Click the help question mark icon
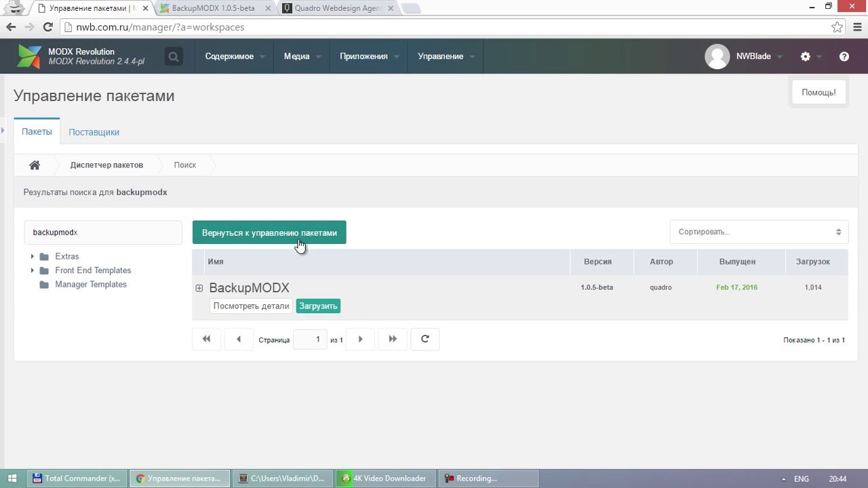Viewport: 868px width, 488px height. pyautogui.click(x=844, y=57)
